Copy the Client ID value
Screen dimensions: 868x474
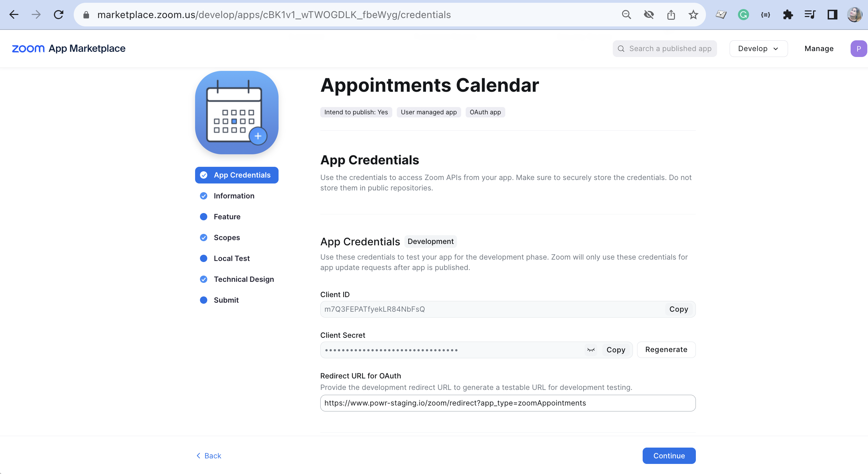[x=678, y=309]
